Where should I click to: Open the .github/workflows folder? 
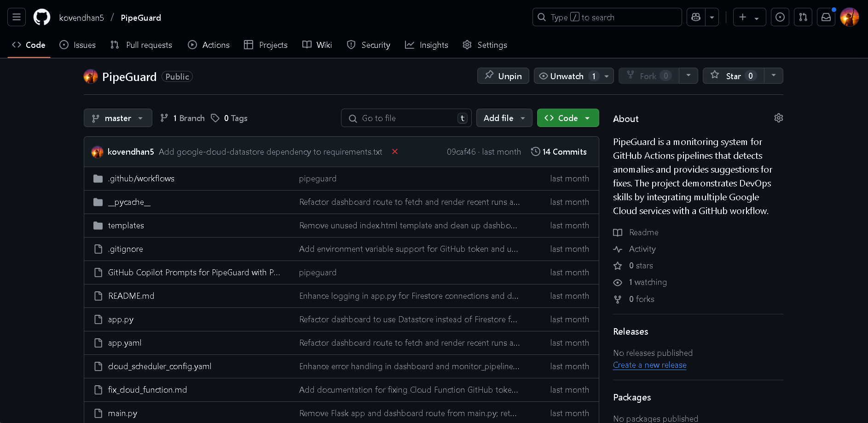click(x=141, y=179)
